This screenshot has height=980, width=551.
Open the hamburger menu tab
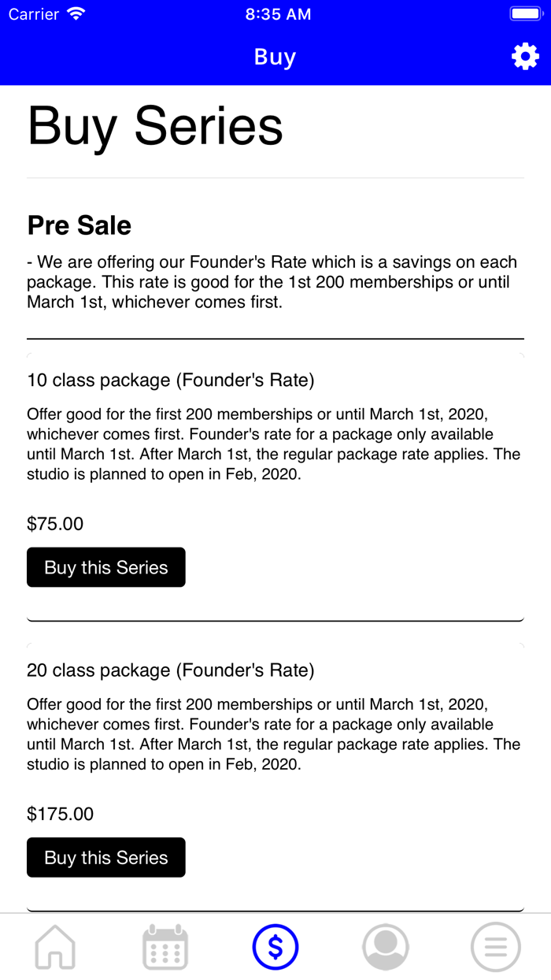(496, 946)
